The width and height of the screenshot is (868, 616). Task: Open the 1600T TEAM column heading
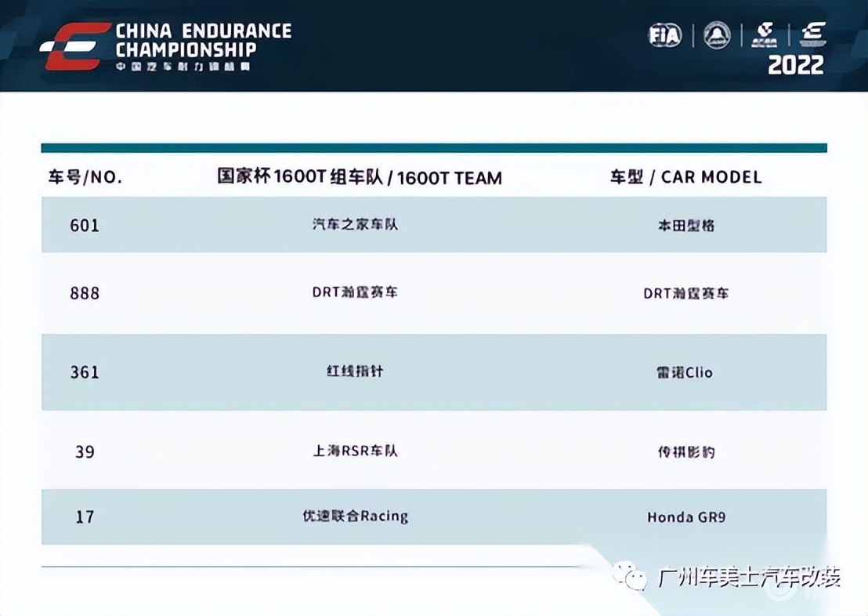360,177
